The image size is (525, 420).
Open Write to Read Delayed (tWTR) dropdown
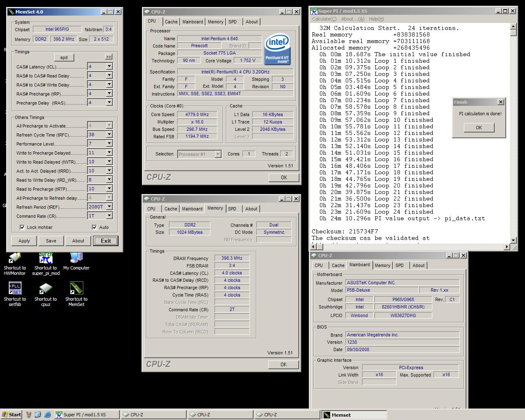pos(109,162)
